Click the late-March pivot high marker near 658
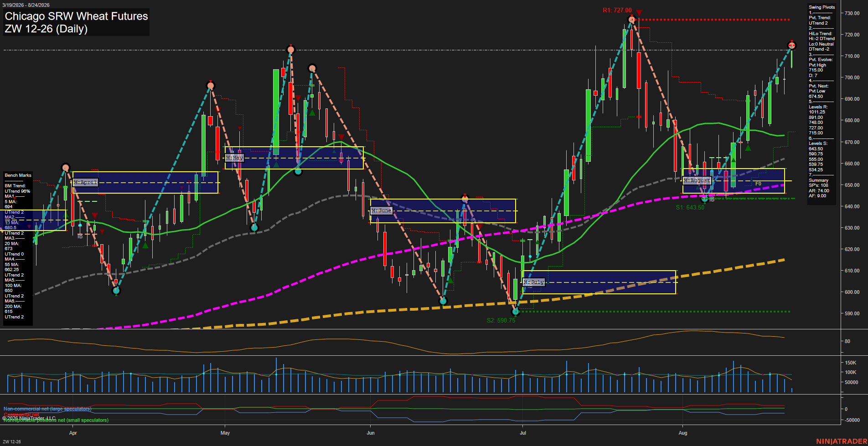868x446 pixels. click(66, 168)
